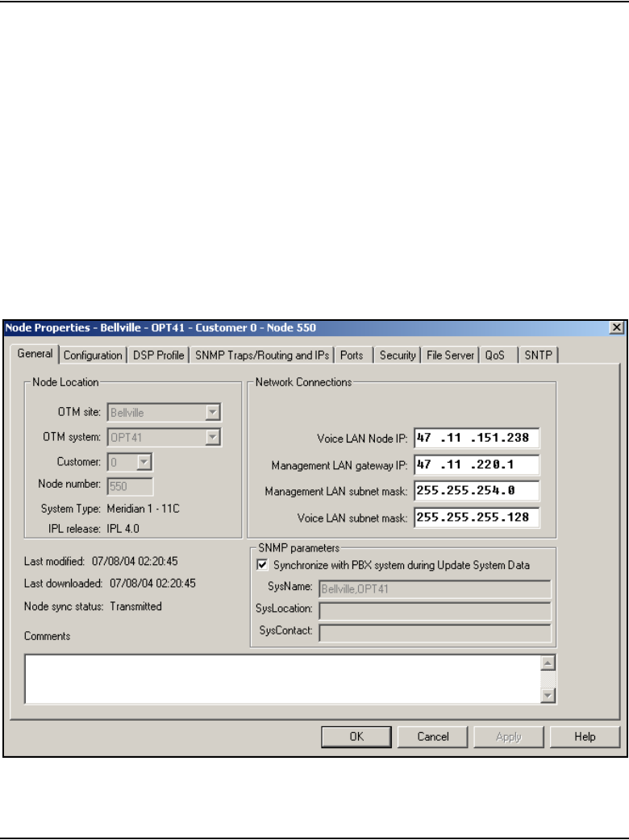Click the 'IPL 4.0' release value
This screenshot has height=840, width=629.
pyautogui.click(x=123, y=529)
